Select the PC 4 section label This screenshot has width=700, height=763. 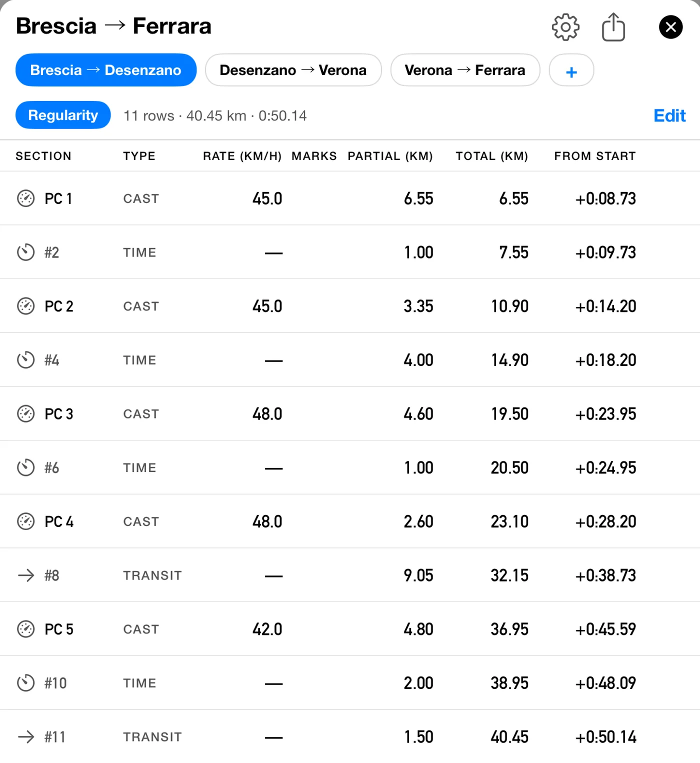[x=59, y=521]
